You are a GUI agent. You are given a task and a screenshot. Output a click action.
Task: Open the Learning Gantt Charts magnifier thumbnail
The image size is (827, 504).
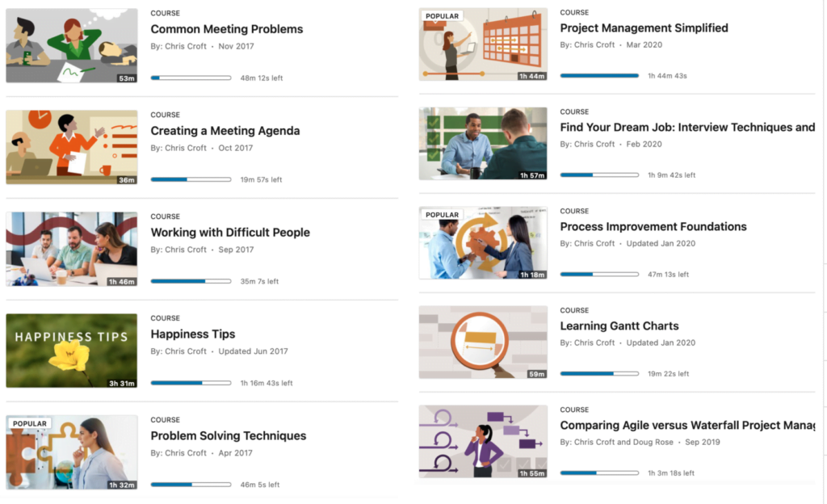coord(483,342)
